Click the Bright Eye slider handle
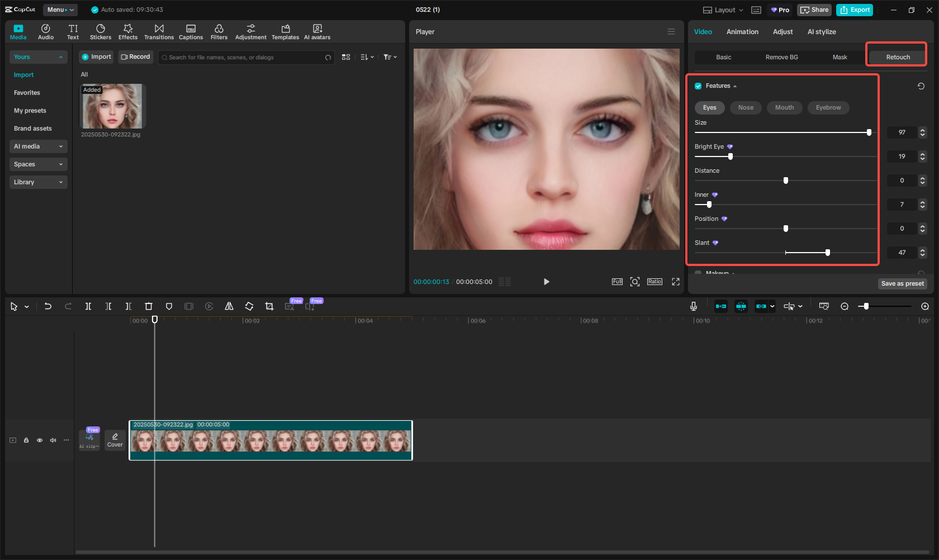This screenshot has width=939, height=560. [731, 156]
